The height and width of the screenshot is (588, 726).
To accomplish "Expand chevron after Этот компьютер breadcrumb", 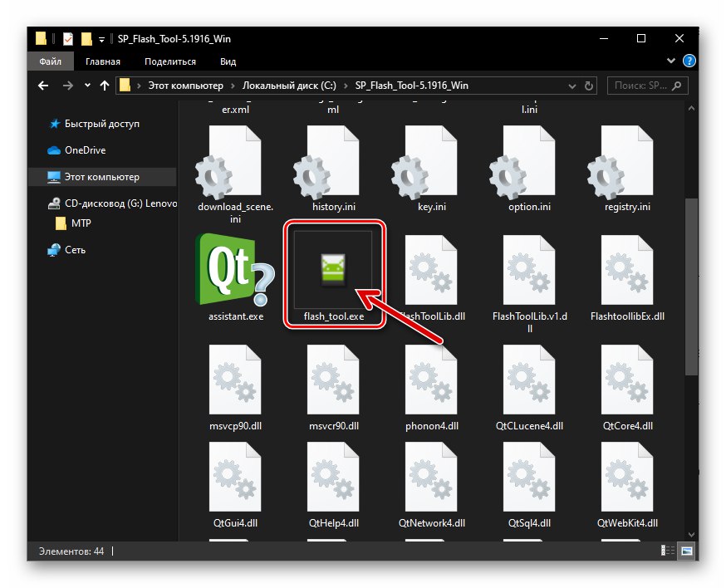I will pos(233,86).
